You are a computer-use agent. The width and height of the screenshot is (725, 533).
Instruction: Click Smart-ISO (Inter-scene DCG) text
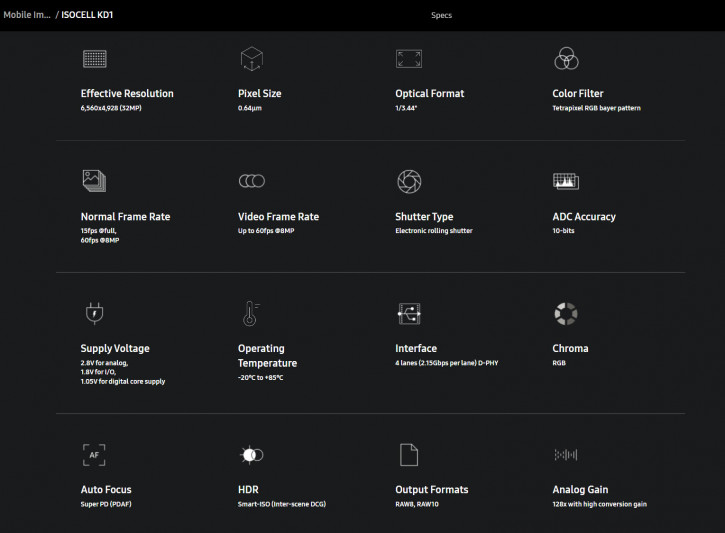[x=282, y=504]
